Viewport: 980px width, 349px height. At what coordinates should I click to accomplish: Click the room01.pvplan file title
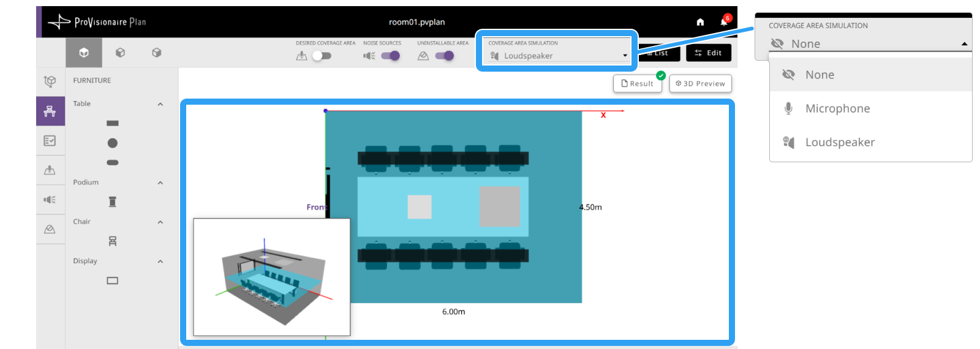(x=417, y=22)
